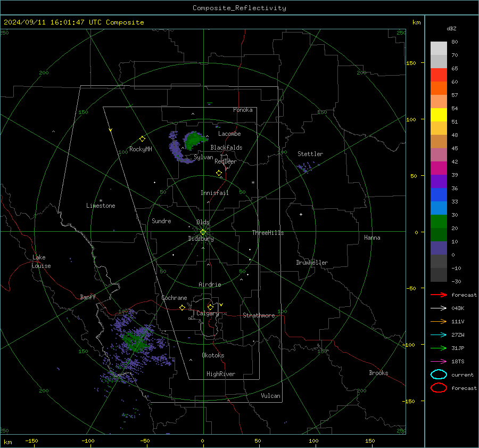Click the Lake Louise label
The height and width of the screenshot is (448, 479).
[x=41, y=262]
